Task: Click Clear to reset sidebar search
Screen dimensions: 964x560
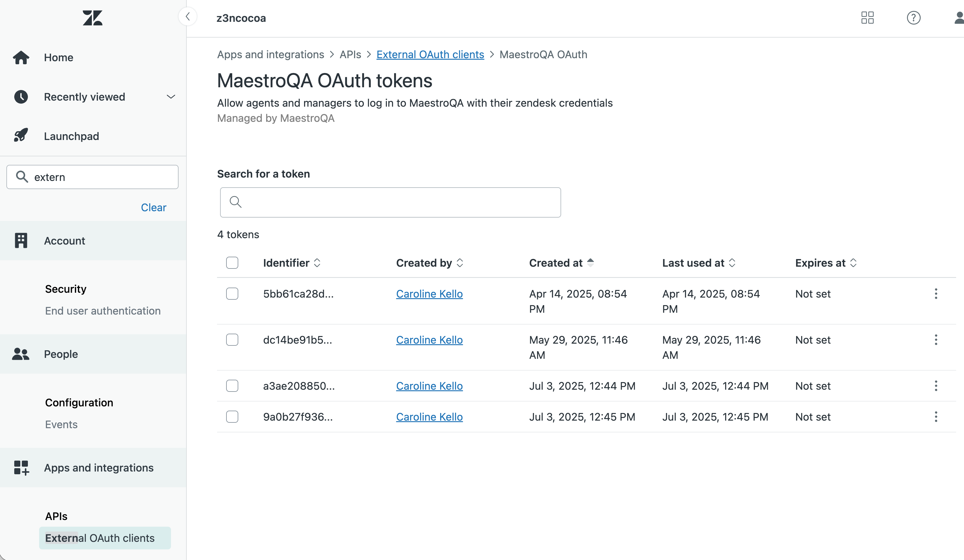Action: (153, 207)
